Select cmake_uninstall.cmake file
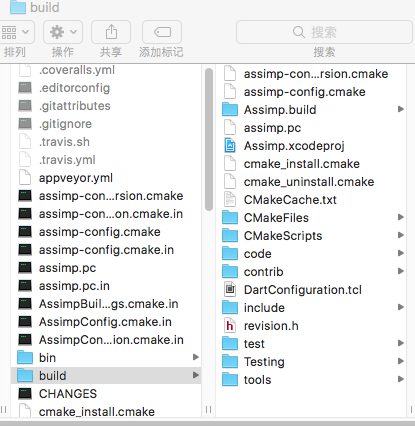The height and width of the screenshot is (426, 415). tap(309, 182)
